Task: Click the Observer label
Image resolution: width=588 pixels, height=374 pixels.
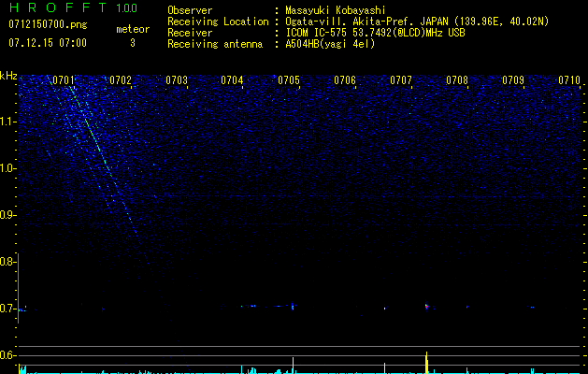Action: tap(190, 10)
